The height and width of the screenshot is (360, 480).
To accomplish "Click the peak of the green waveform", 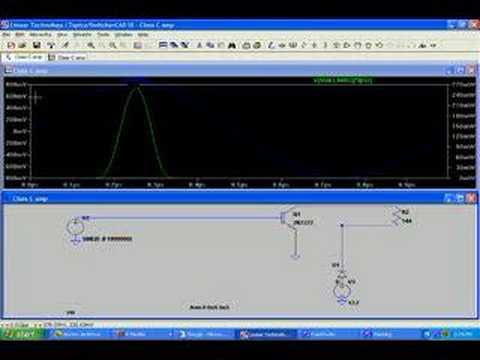I will [137, 87].
